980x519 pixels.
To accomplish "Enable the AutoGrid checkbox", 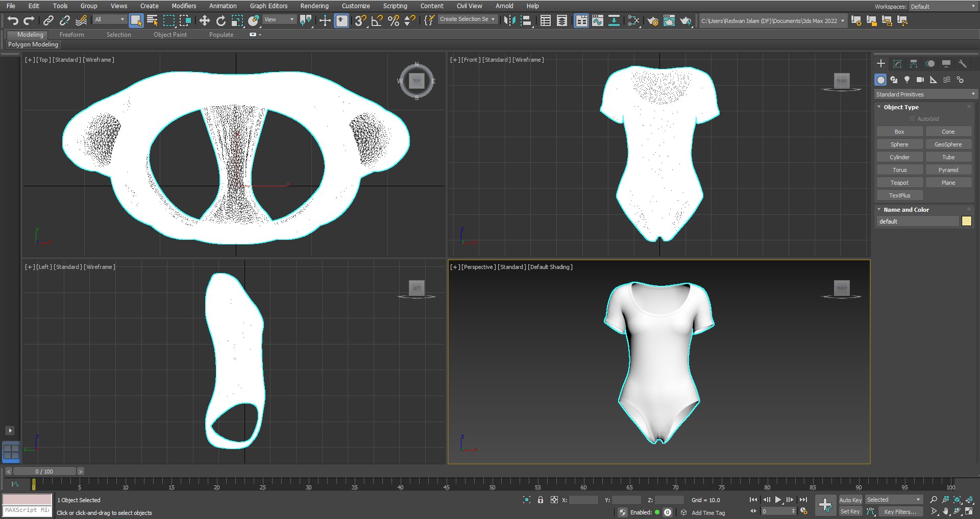I will click(912, 119).
